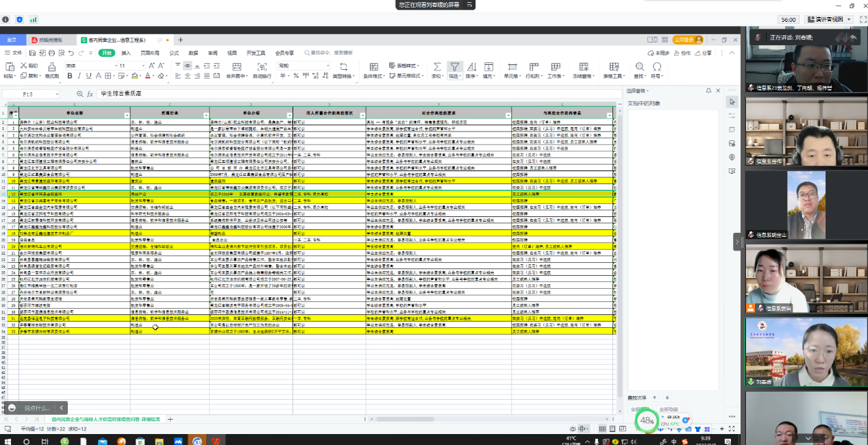Screen dimensions: 868x445
Task: Click the formula bar input field
Action: tap(343, 94)
